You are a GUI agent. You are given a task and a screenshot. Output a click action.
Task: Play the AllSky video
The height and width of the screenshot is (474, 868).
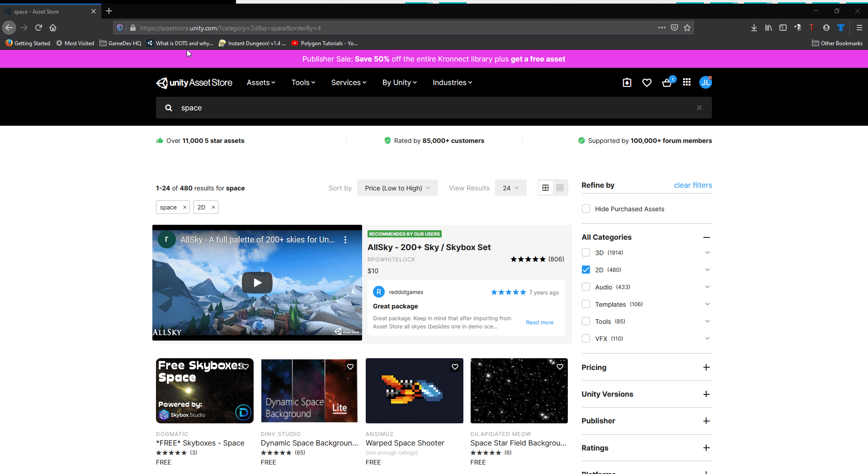pos(257,283)
